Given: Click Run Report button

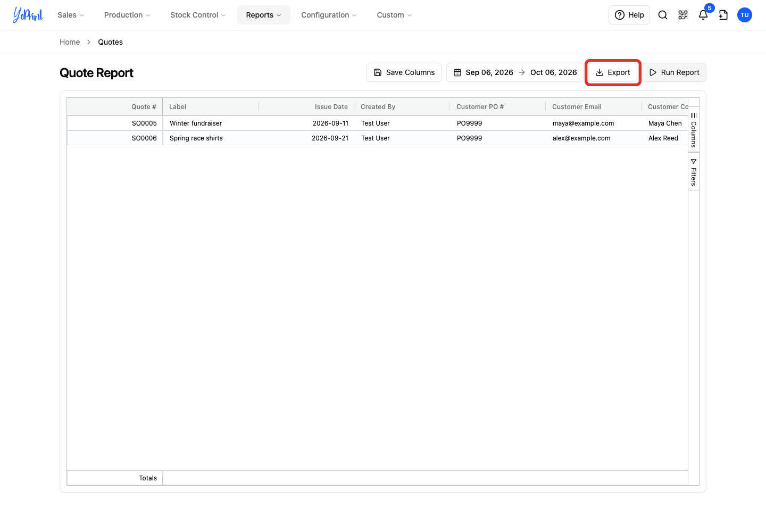Looking at the screenshot, I should click(x=675, y=72).
